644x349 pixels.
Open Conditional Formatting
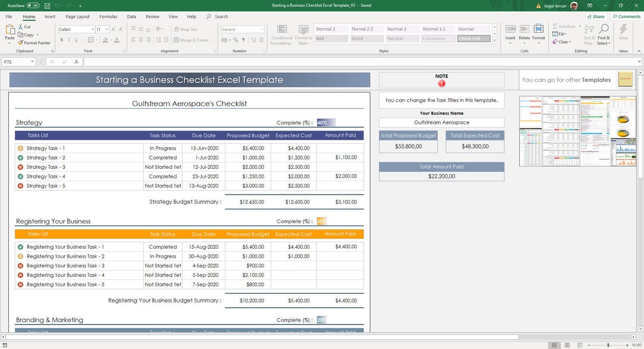[x=281, y=35]
